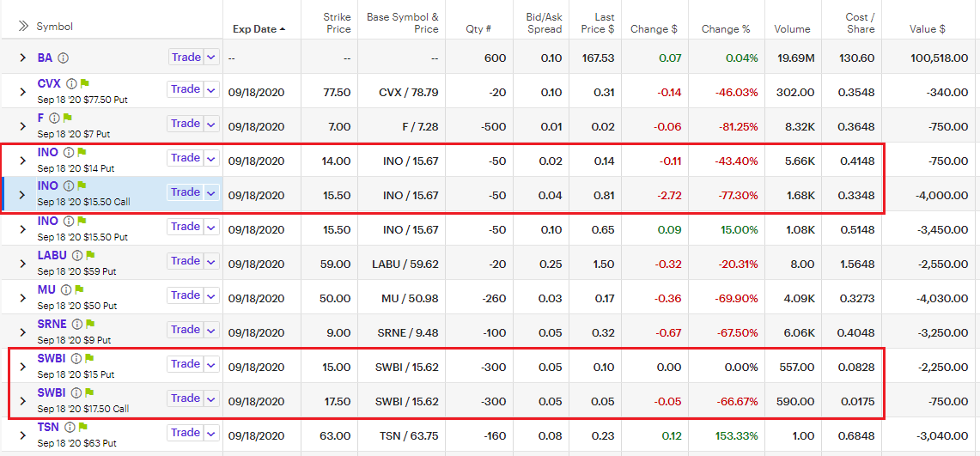Sort by Cost / Share column header

point(860,22)
